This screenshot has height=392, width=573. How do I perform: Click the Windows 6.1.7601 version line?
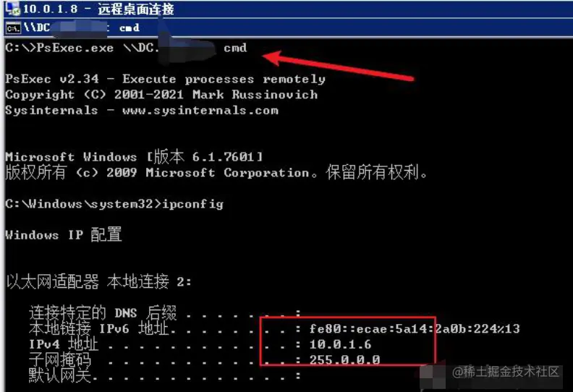[x=134, y=157]
